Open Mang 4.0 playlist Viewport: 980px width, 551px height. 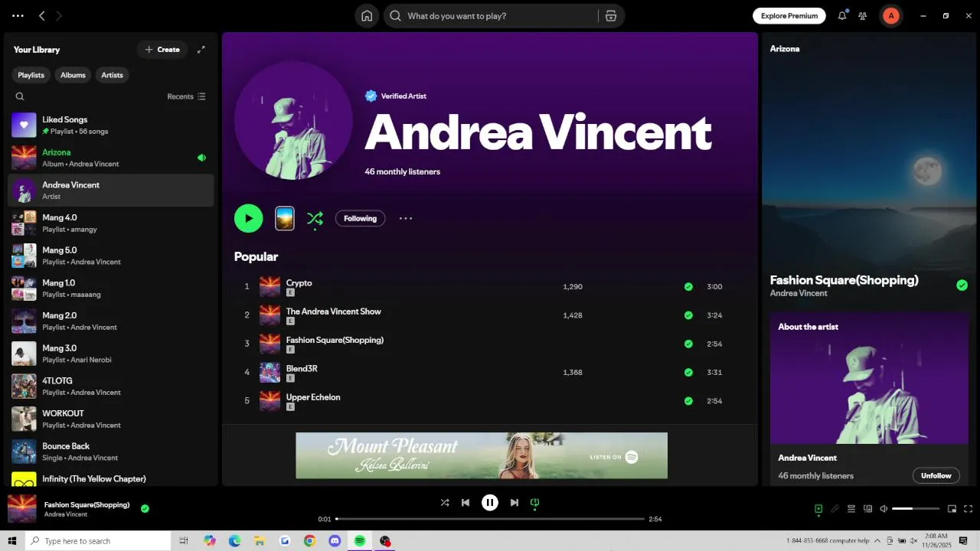pos(111,223)
